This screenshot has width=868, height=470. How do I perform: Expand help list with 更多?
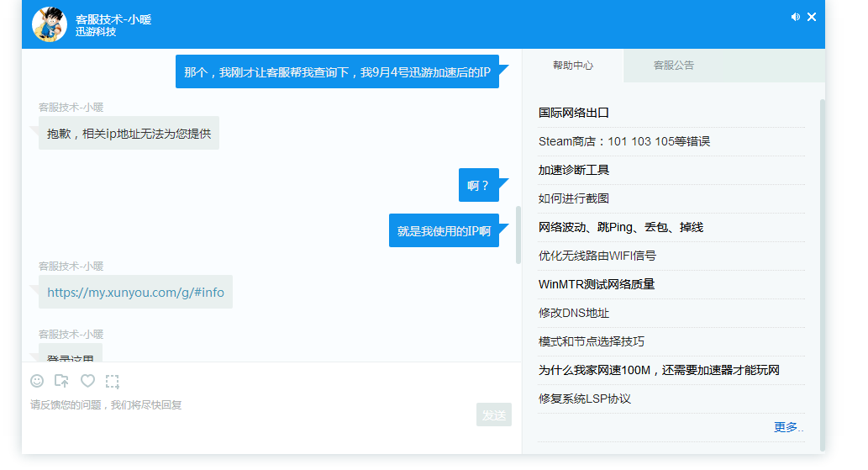(787, 427)
